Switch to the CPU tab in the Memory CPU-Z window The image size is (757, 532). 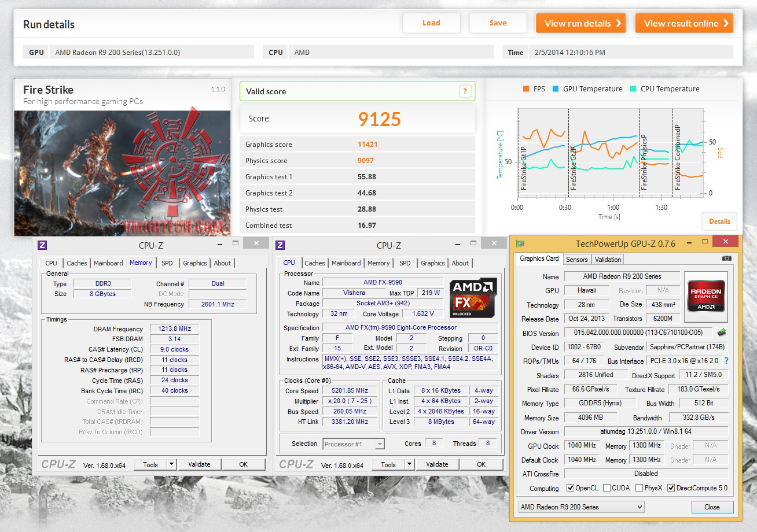(x=52, y=263)
